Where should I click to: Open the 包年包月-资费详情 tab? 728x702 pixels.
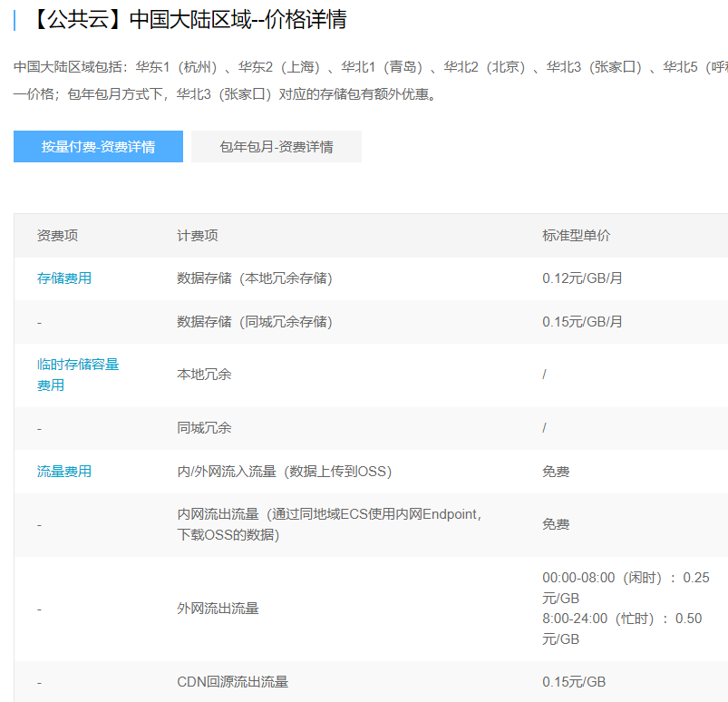pos(277,147)
